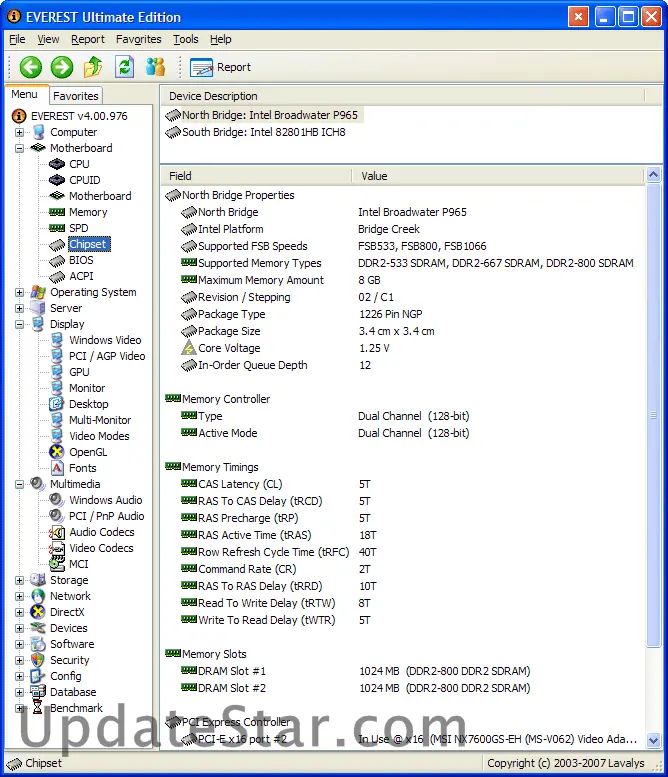Click the Up folder toolbar icon
This screenshot has width=668, height=777.
point(93,67)
